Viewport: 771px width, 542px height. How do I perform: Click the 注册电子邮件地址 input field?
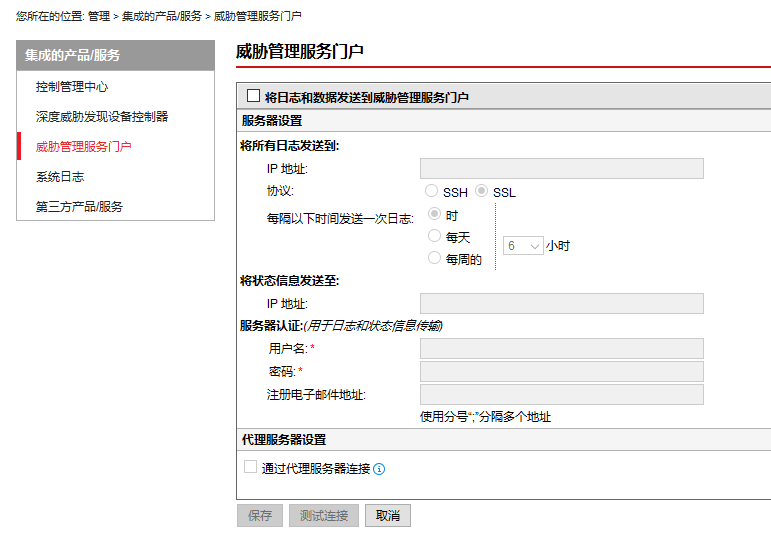tap(561, 394)
